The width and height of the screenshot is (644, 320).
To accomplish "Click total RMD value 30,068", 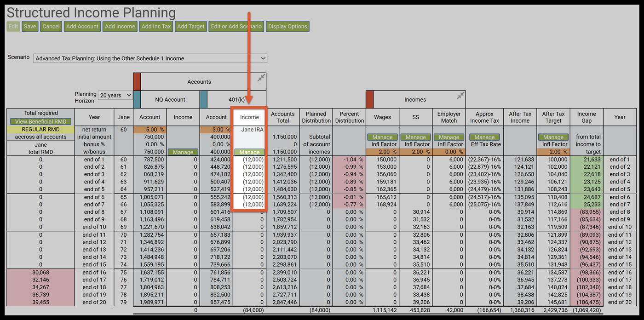I will click(x=40, y=273).
